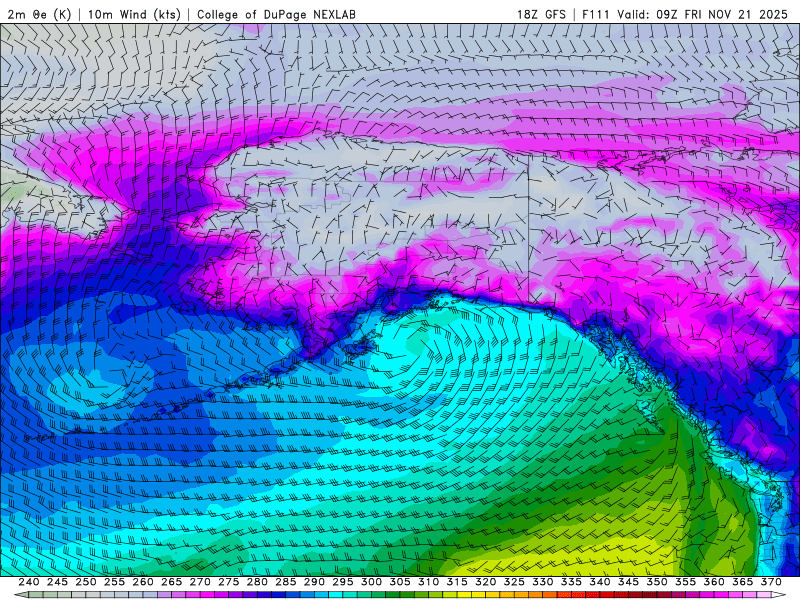Viewport: 800px width, 600px height.
Task: Click the "10m Wind (kts)" title label
Action: [134, 14]
